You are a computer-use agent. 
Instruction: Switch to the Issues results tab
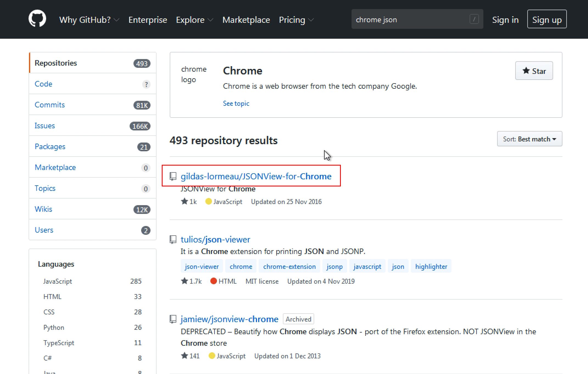93,125
